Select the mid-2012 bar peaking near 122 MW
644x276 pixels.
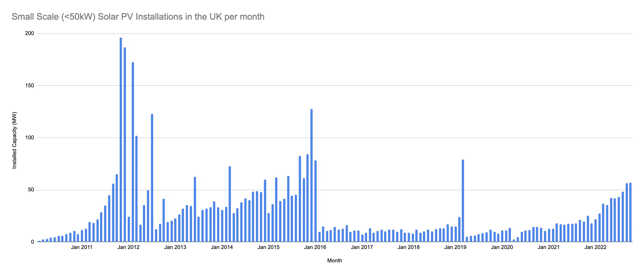[152, 178]
